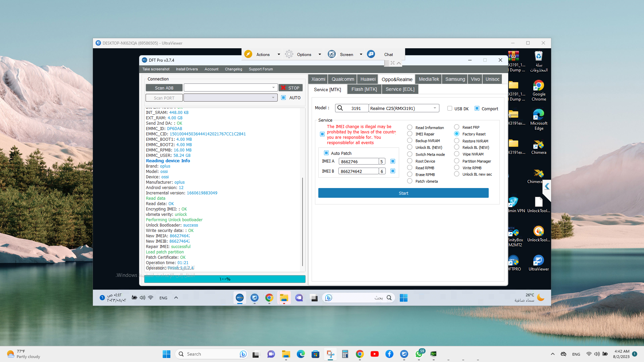Screen dimensions: 644x362
Task: Open the UltraViewer Chat bubble icon
Action: tap(371, 54)
